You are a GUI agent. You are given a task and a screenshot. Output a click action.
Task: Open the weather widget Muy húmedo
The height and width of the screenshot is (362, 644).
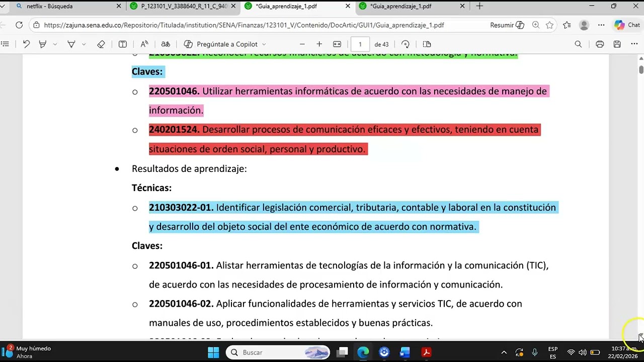[28, 352]
